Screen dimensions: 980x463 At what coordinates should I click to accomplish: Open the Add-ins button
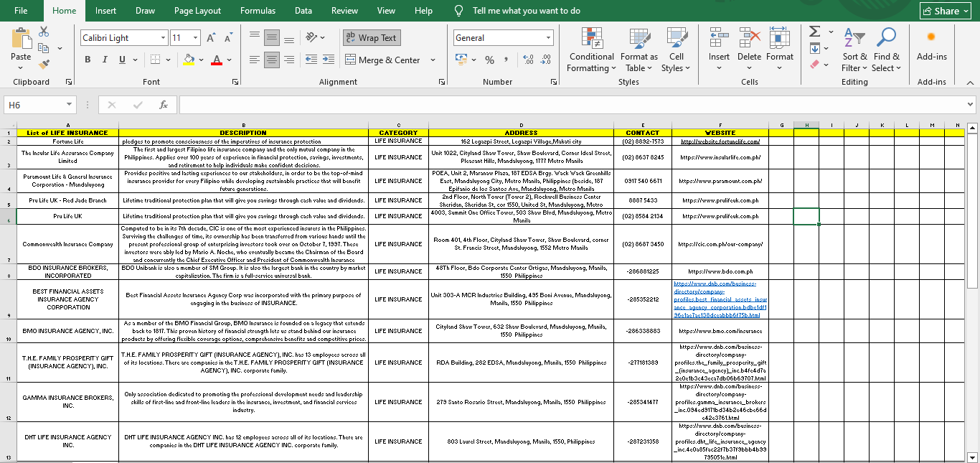pos(931,46)
